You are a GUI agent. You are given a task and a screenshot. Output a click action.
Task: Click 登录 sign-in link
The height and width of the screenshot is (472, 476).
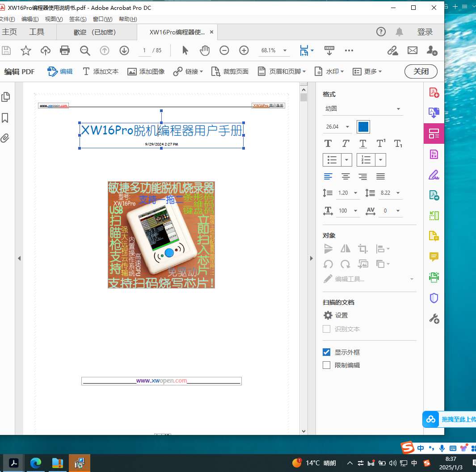(x=425, y=32)
